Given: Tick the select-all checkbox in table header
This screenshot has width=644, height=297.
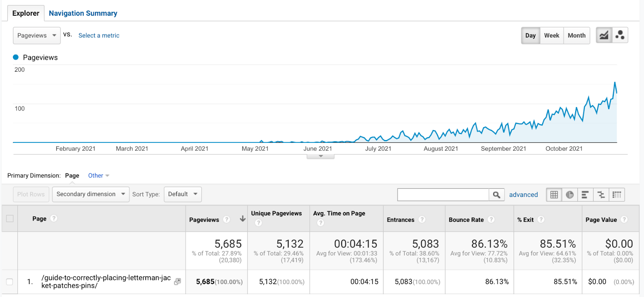Looking at the screenshot, I should 10,219.
